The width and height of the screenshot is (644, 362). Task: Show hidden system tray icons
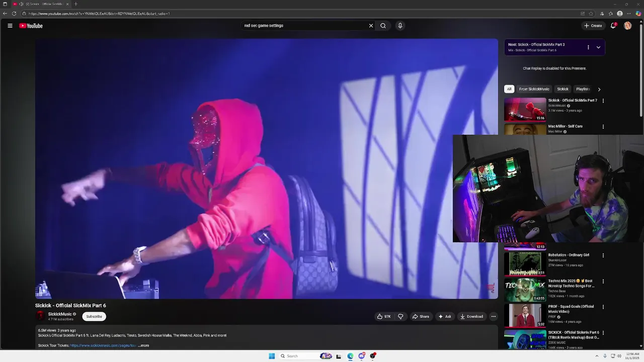tap(597, 356)
